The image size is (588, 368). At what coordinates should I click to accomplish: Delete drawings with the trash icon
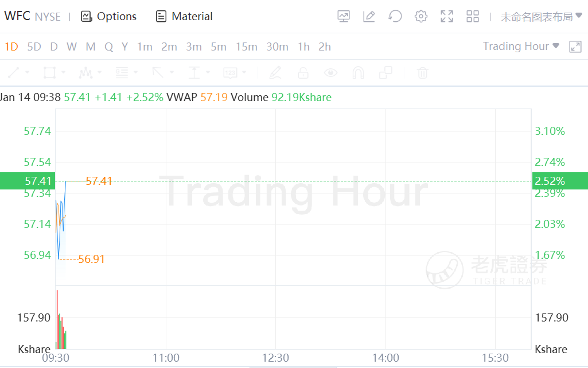(423, 73)
